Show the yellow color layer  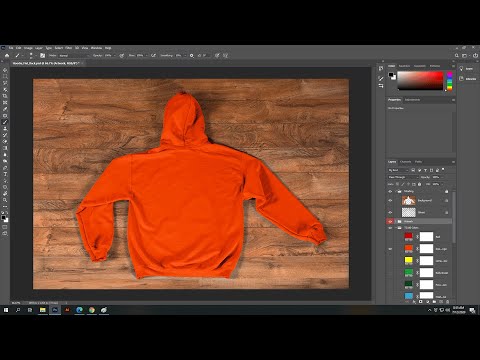click(x=390, y=261)
